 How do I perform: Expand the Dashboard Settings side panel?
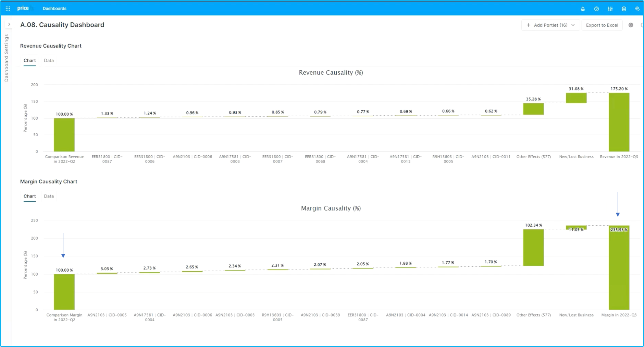coord(9,24)
